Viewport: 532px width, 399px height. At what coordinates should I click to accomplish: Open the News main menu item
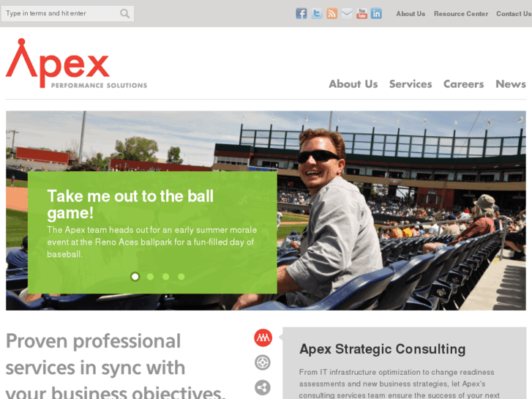click(x=511, y=84)
